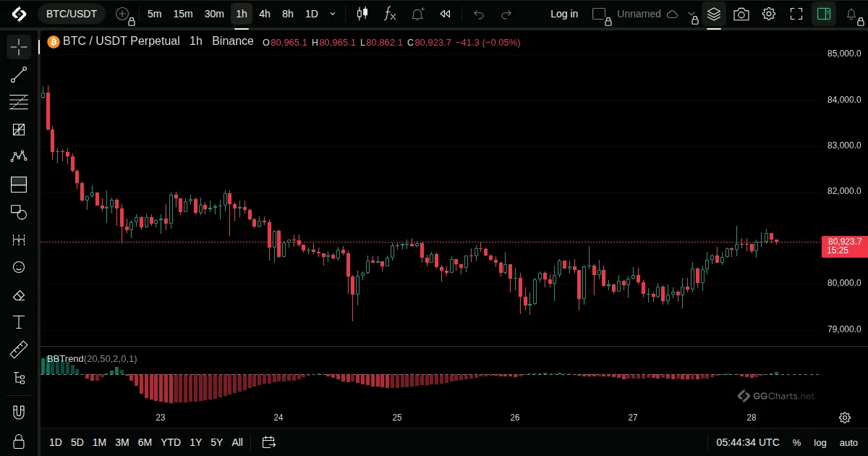Toggle the right sidebar panel
868x456 pixels.
823,14
